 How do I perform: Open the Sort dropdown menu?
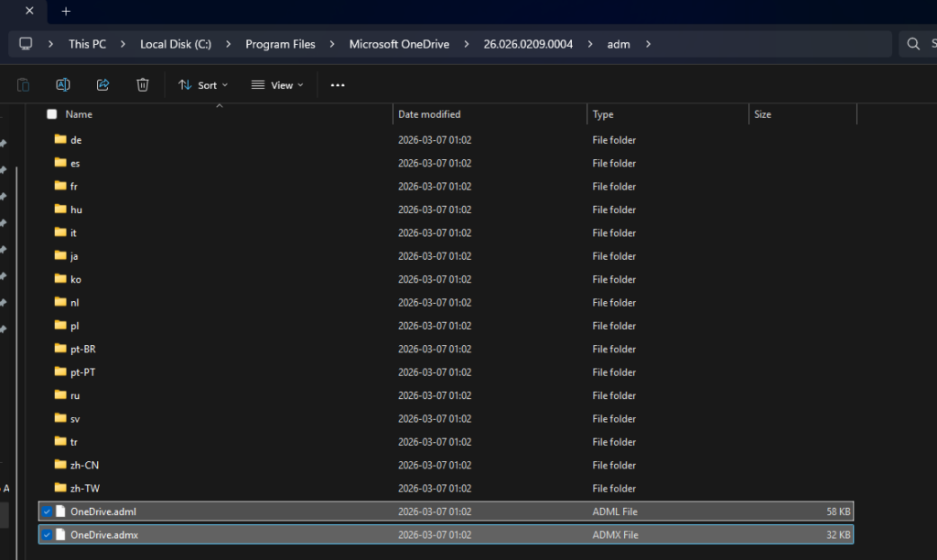click(x=203, y=85)
